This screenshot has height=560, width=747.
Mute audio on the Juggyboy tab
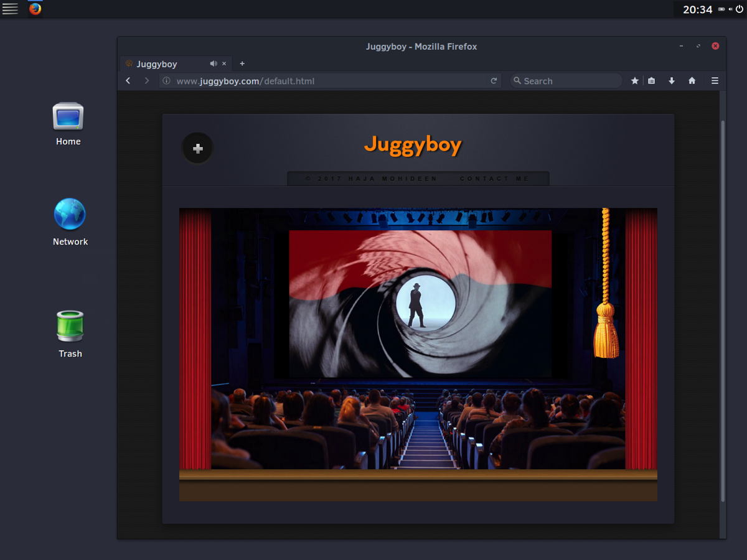pyautogui.click(x=214, y=63)
